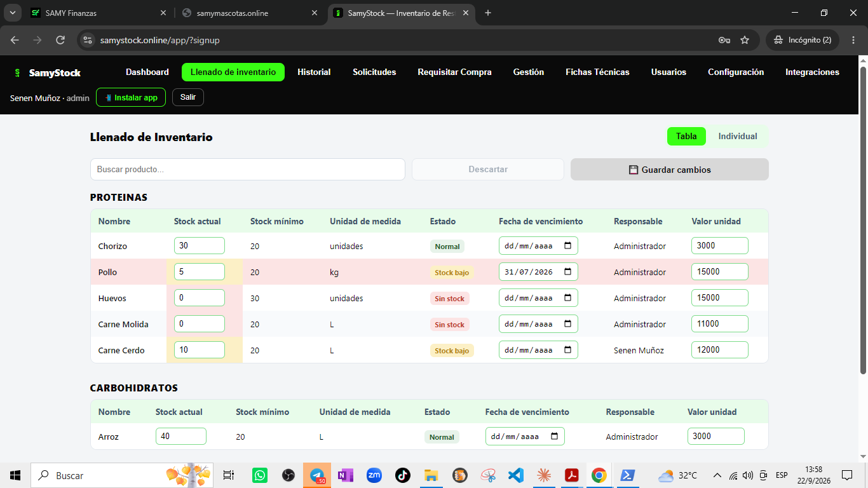Open PowerShell from the taskbar
This screenshot has height=488, width=868.
click(x=628, y=475)
